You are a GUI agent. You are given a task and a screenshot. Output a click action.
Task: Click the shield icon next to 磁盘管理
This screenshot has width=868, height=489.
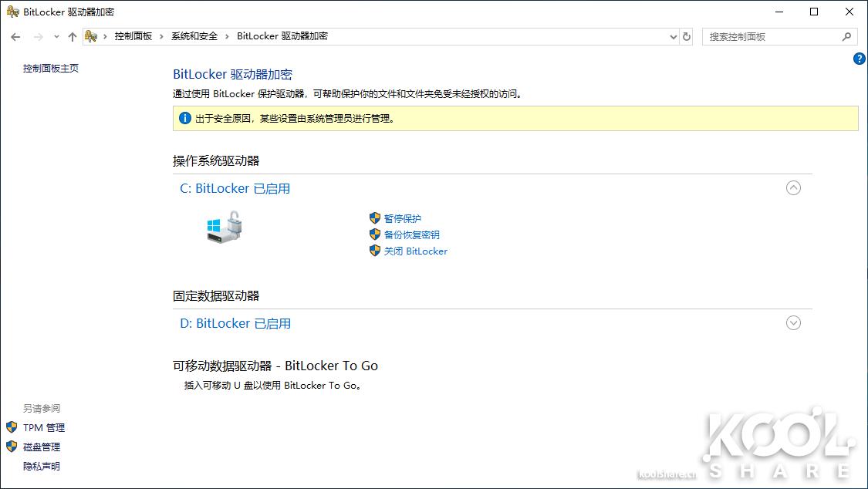click(12, 447)
